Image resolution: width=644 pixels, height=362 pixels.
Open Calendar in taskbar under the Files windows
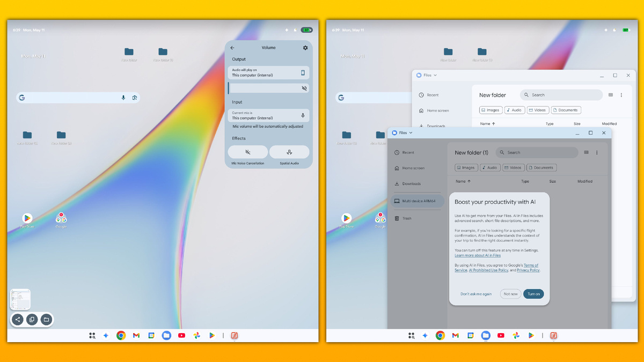point(470,335)
